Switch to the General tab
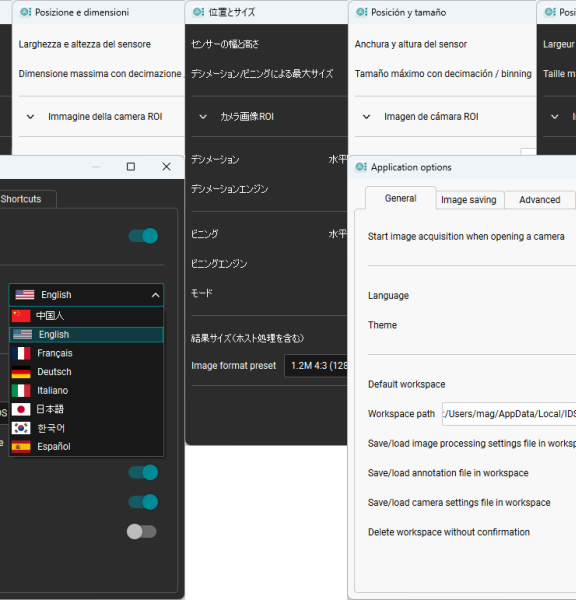This screenshot has height=600, width=576. (x=400, y=198)
